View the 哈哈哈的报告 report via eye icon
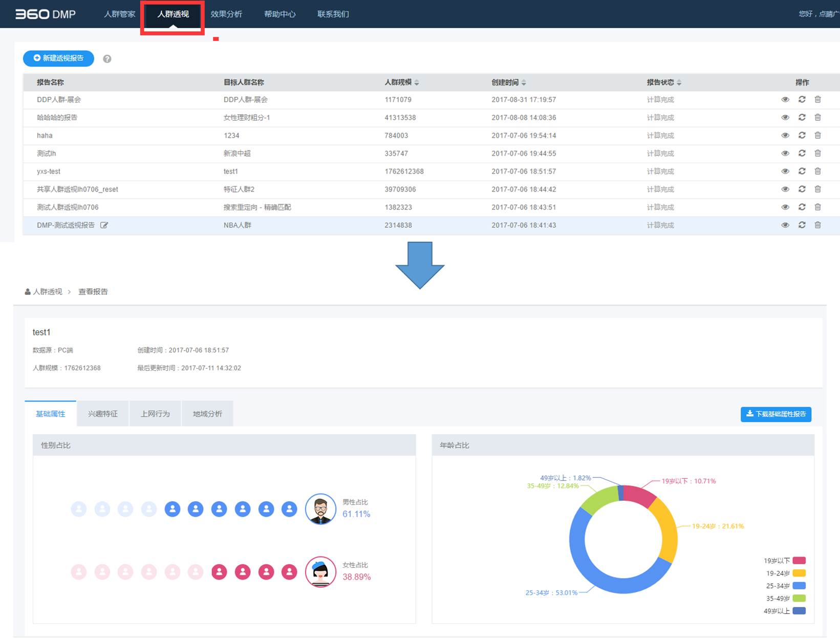Screen dimensions: 840x638 [785, 117]
